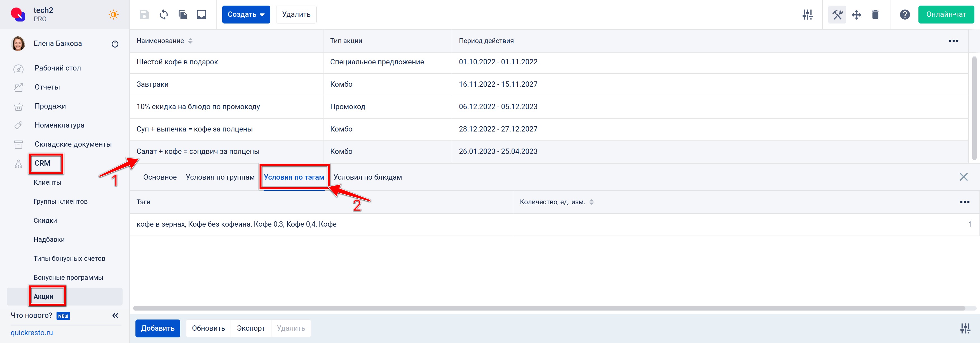Image resolution: width=980 pixels, height=343 pixels.
Task: Select the Условия по тэгам tab
Action: [294, 177]
